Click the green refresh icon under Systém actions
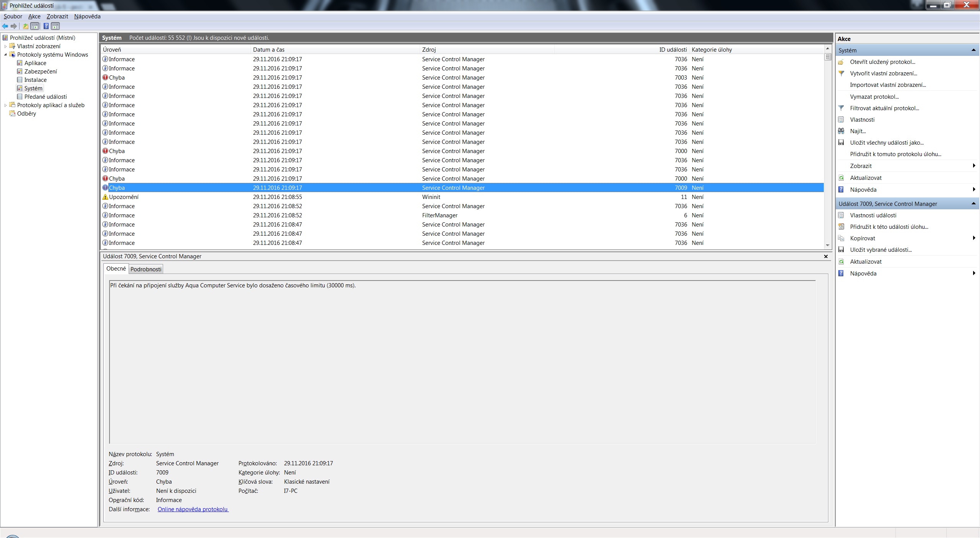 (x=841, y=178)
